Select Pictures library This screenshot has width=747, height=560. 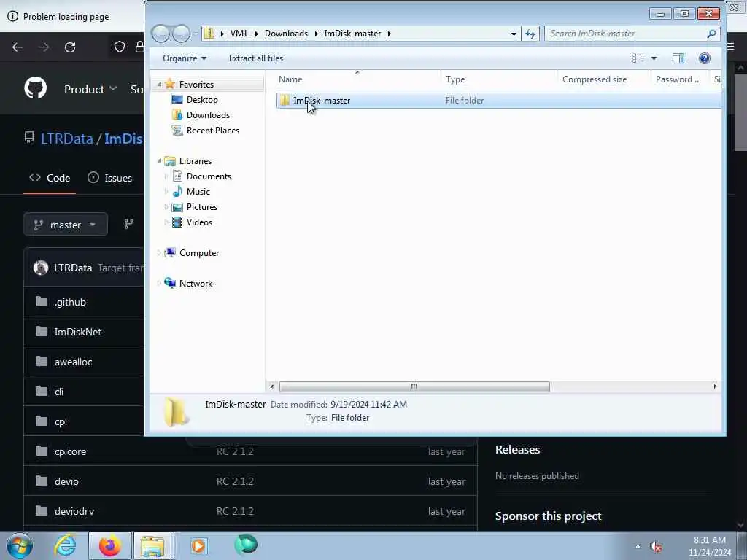(201, 206)
